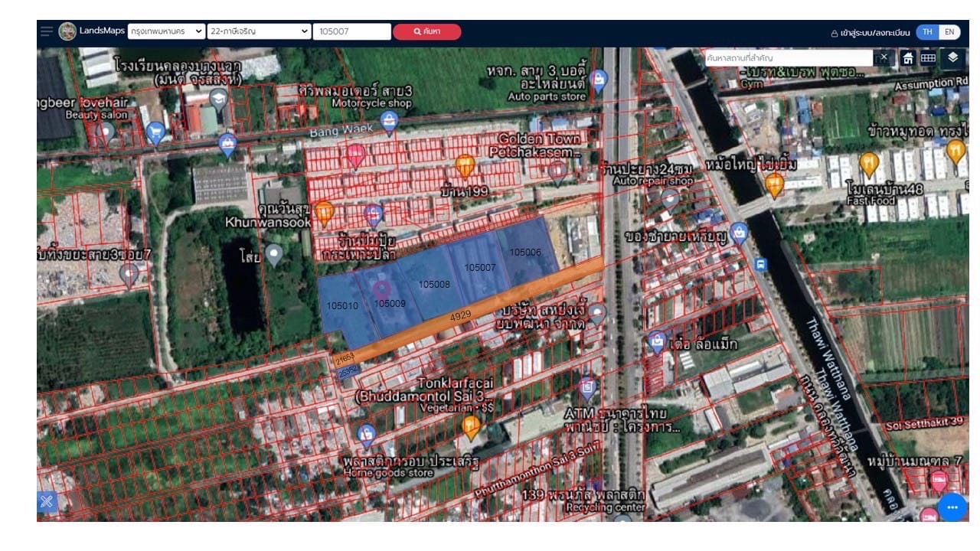Image resolution: width=980 pixels, height=551 pixels.
Task: Click the red ค้นหา search button
Action: [427, 31]
